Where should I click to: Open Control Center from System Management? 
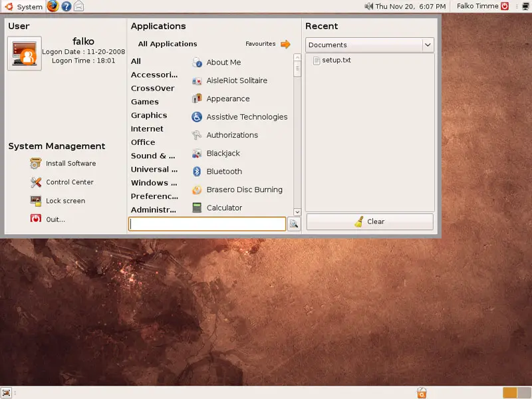coord(69,182)
